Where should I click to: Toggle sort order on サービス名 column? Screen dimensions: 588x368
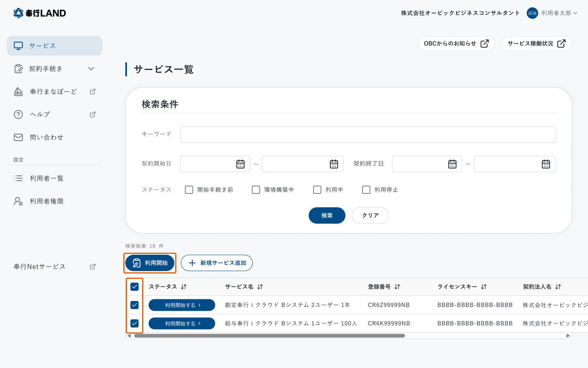(x=260, y=287)
